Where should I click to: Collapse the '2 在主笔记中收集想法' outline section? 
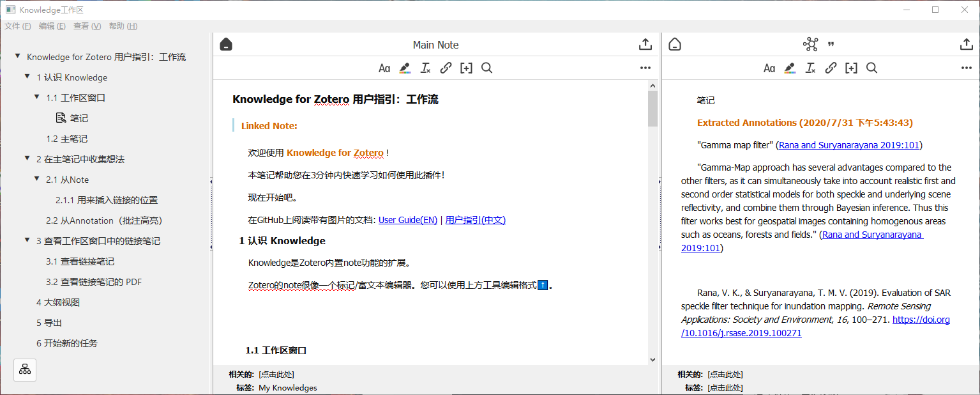coord(27,159)
